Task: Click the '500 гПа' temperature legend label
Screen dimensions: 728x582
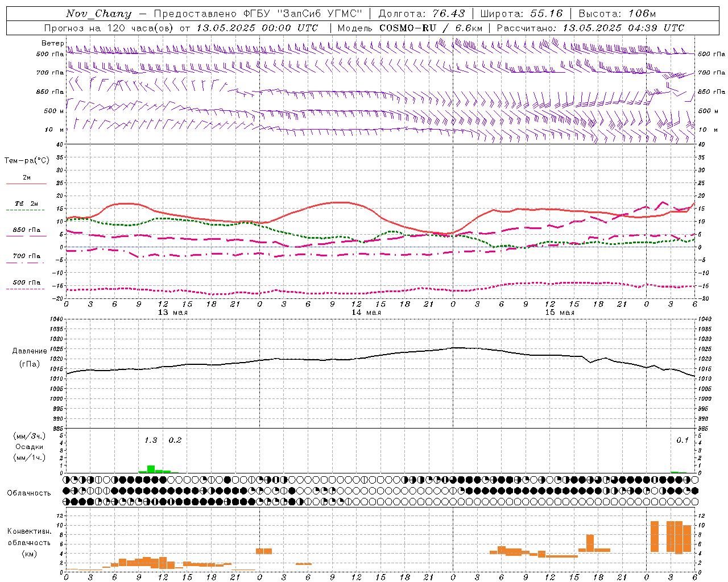Action: click(x=26, y=282)
